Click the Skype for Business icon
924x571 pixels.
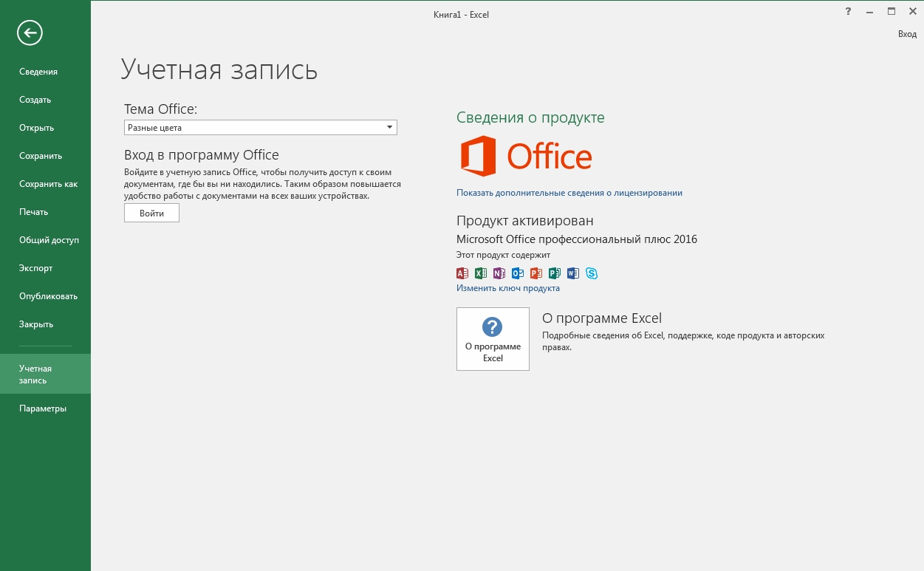coord(592,273)
